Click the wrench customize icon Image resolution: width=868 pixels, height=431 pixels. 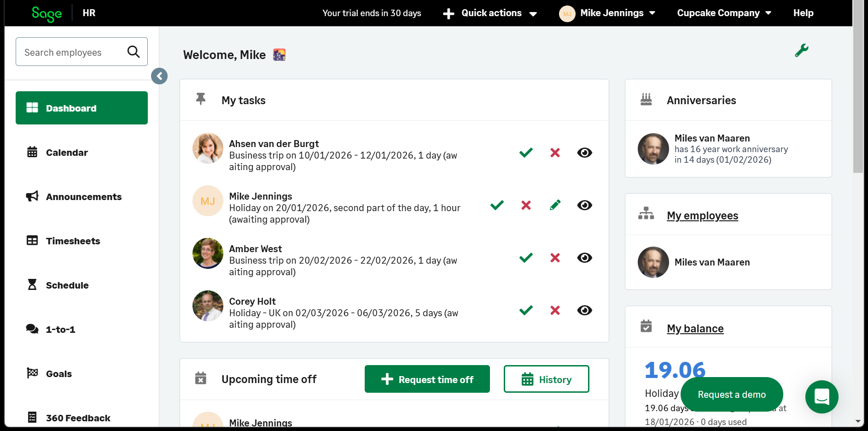click(802, 50)
